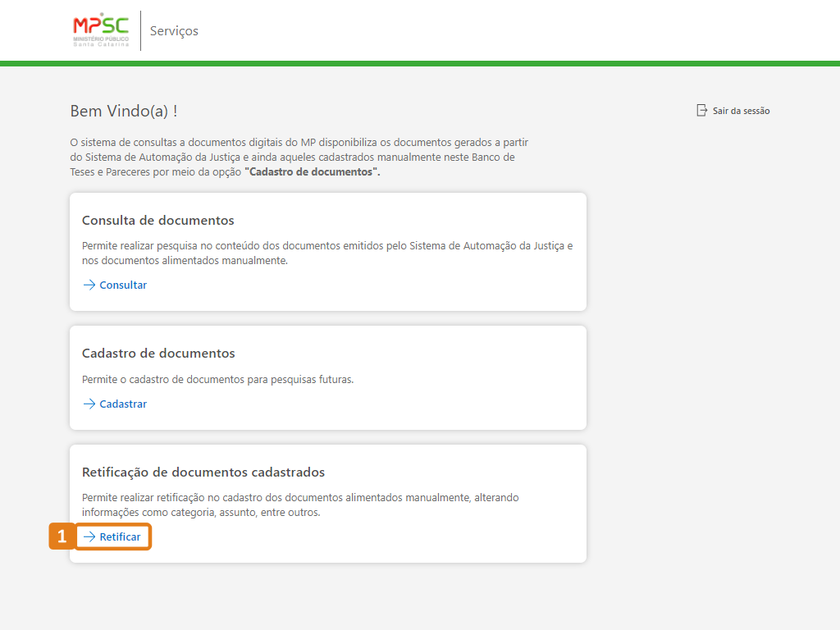Click the arrow icon beside Cadastrar
The width and height of the screenshot is (840, 630).
pyautogui.click(x=89, y=404)
